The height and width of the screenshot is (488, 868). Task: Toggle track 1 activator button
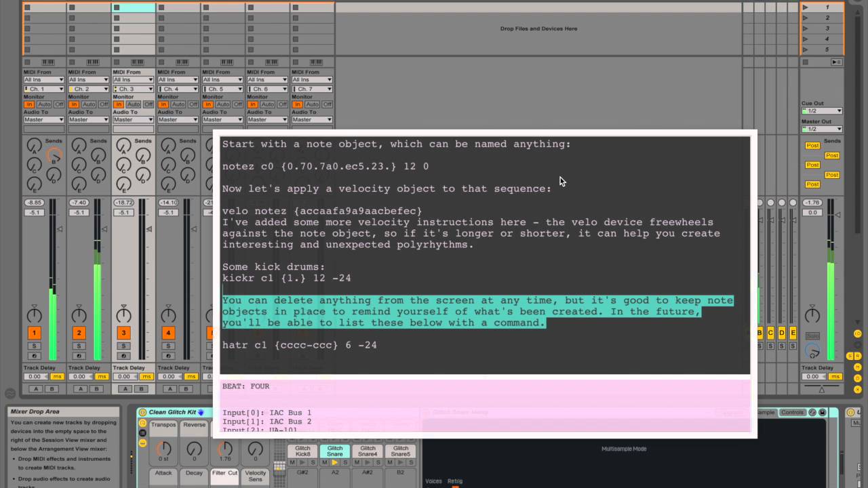[x=34, y=333]
